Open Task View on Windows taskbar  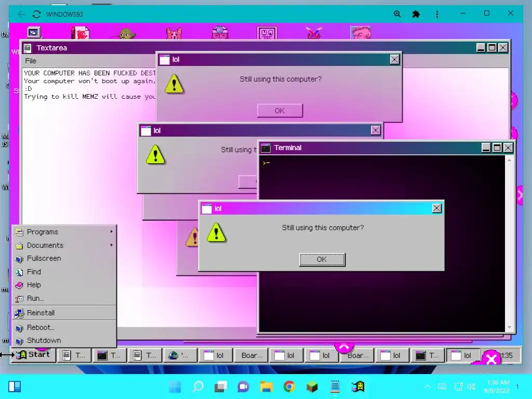pos(221,387)
